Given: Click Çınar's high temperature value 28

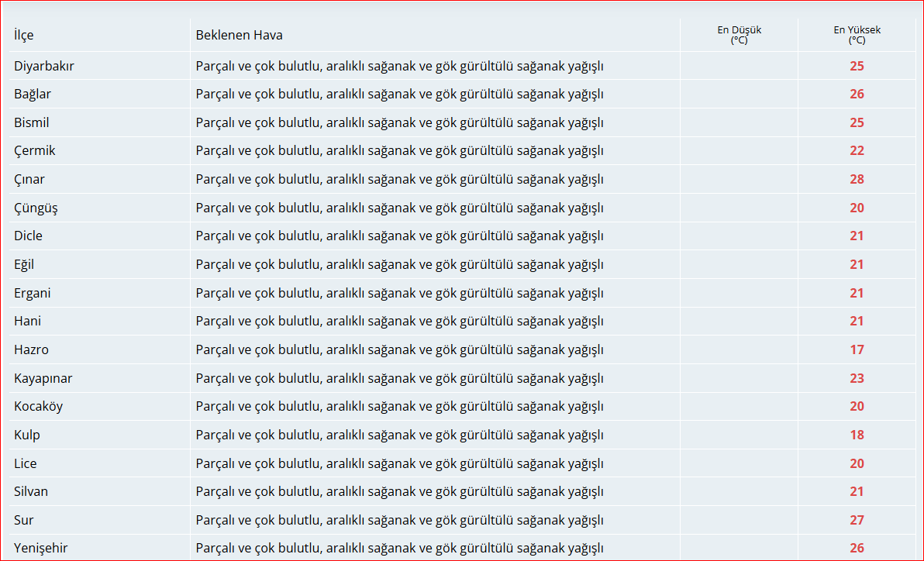Looking at the screenshot, I should [857, 179].
